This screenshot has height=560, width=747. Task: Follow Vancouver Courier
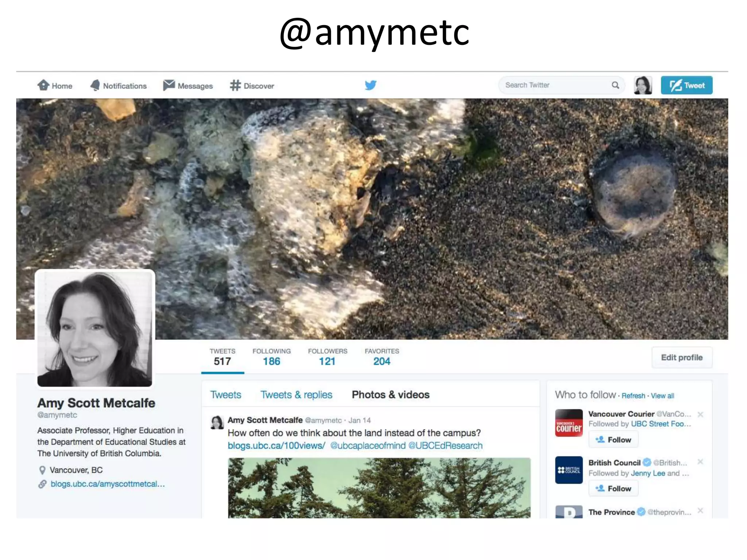tap(614, 440)
